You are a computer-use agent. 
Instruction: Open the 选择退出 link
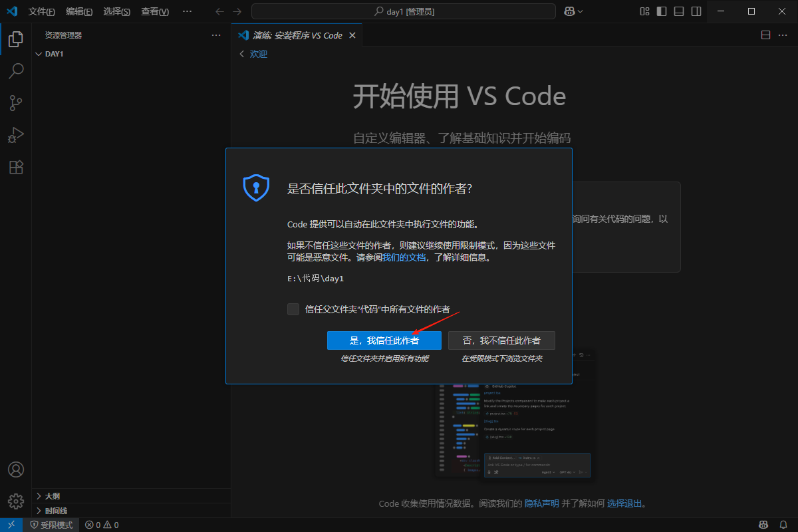pyautogui.click(x=624, y=503)
